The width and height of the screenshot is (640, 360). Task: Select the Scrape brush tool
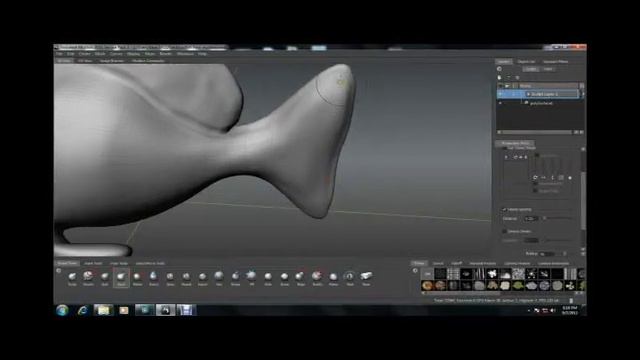236,278
